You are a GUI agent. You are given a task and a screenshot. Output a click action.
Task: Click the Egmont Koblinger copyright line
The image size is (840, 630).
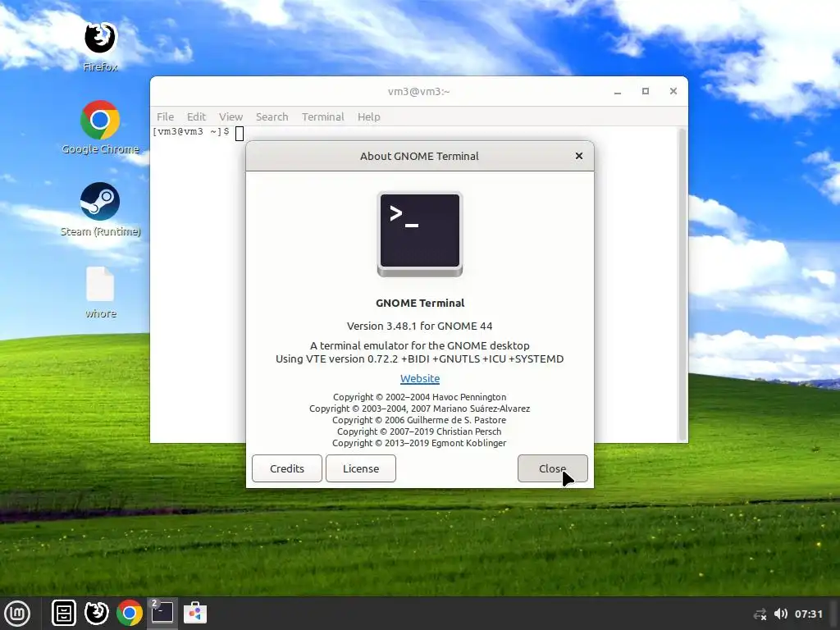pyautogui.click(x=419, y=443)
